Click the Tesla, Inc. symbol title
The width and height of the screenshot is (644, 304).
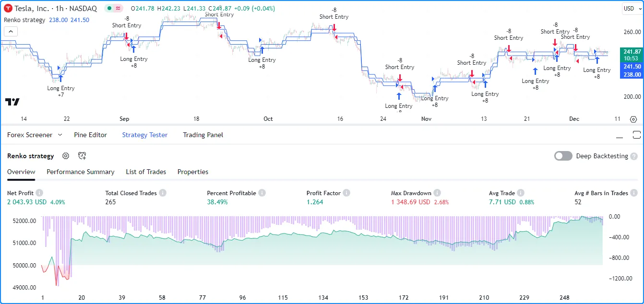click(35, 8)
